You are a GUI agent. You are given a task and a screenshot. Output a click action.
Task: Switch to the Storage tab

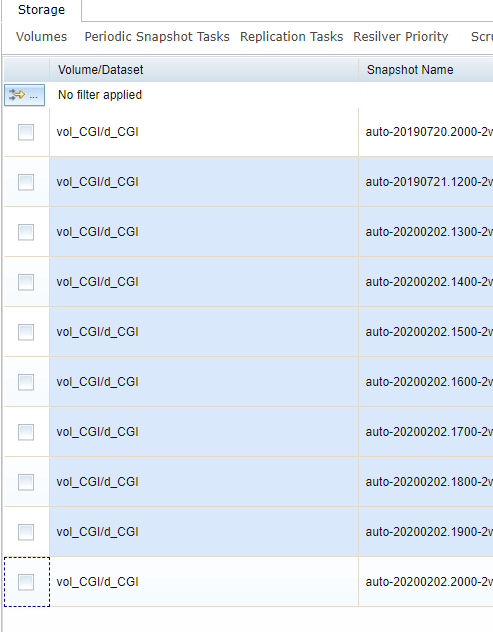[x=42, y=10]
